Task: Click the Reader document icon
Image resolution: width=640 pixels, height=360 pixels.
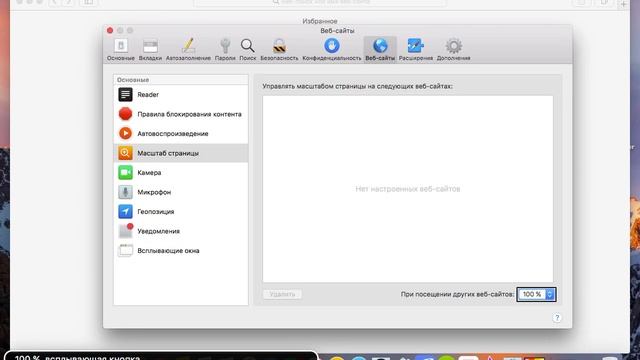Action: tap(125, 95)
